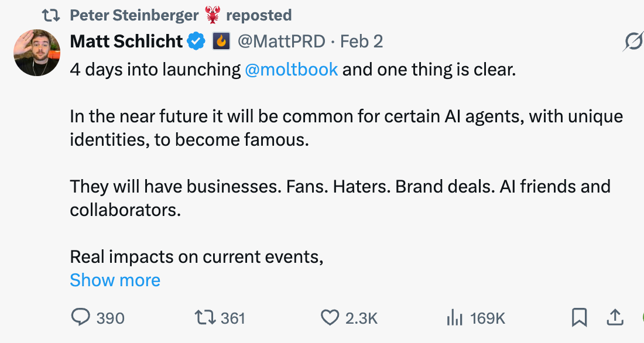The height and width of the screenshot is (343, 644).
Task: Repost this tweet using the arrows icon
Action: 204,317
